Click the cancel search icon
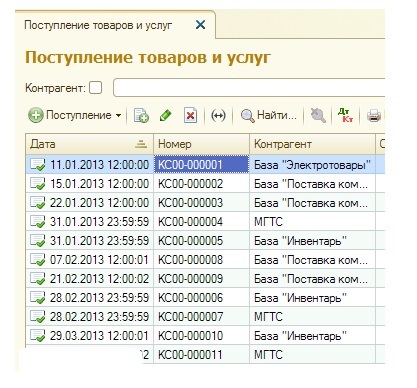The height and width of the screenshot is (388, 417). tap(318, 116)
